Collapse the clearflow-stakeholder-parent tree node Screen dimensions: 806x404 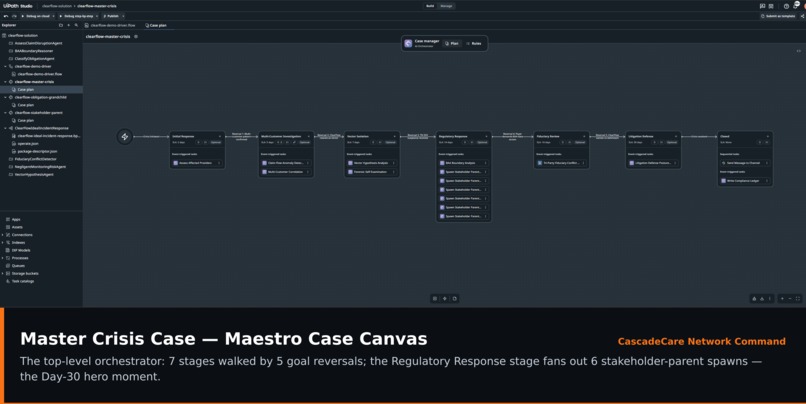pyautogui.click(x=6, y=113)
